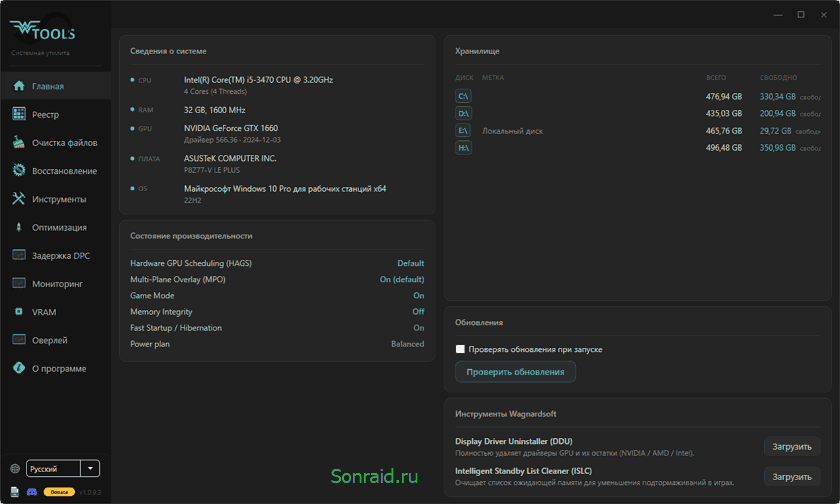
Task: Expand the Русский language dropdown
Action: point(90,469)
